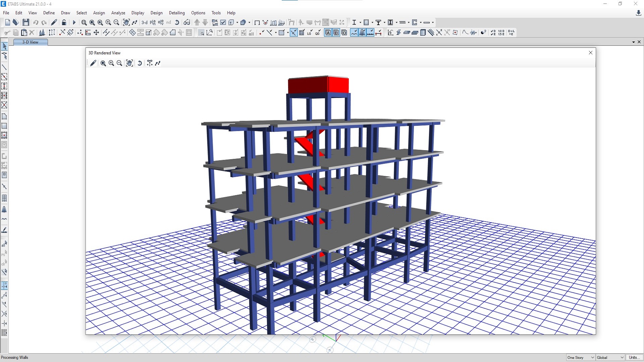The height and width of the screenshot is (362, 644).
Task: Click the load combinations D+L+E icon
Action: (511, 33)
